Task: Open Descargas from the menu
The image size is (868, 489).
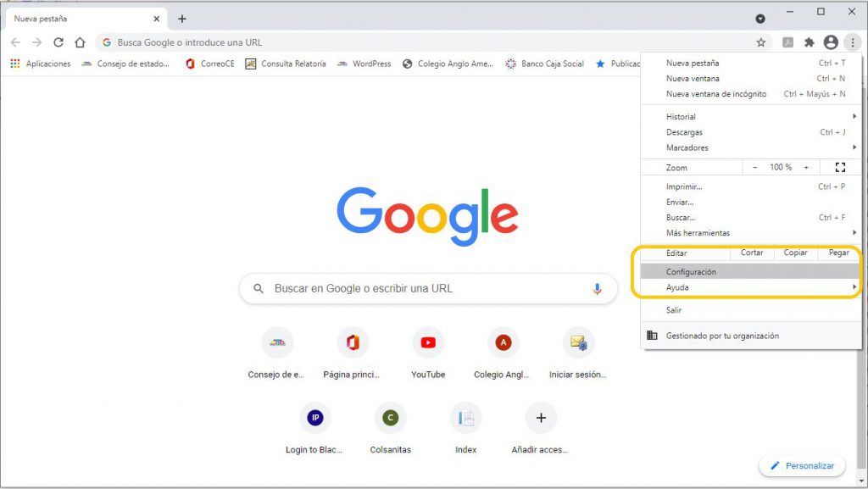Action: point(751,132)
